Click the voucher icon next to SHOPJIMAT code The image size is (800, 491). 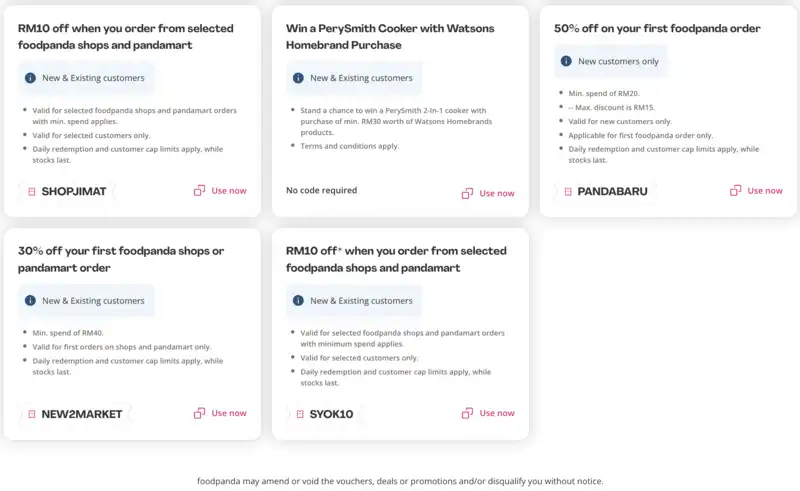tap(31, 191)
